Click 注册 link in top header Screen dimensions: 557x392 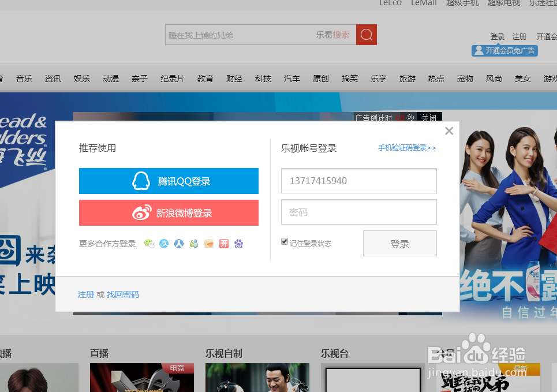[519, 36]
